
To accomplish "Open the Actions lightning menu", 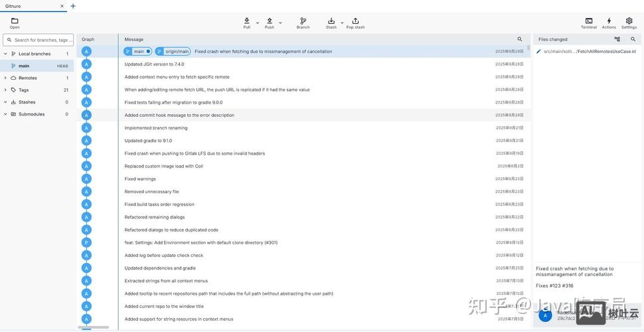I will pyautogui.click(x=609, y=21).
